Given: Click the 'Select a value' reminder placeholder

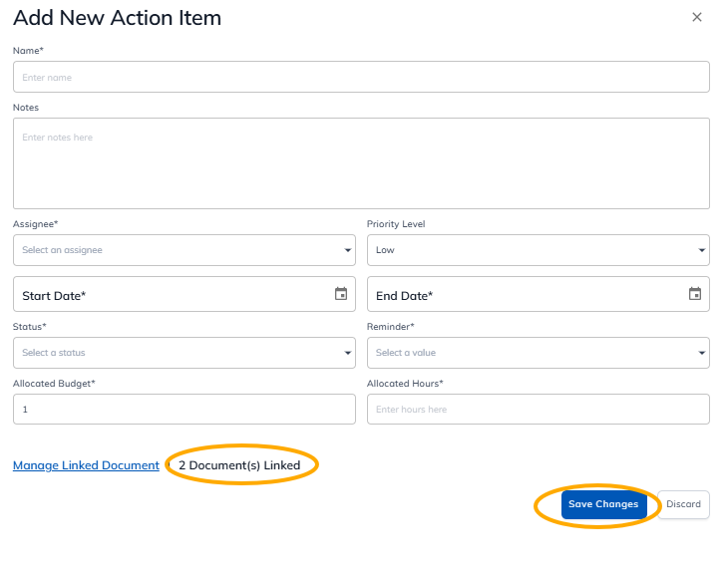Looking at the screenshot, I should pyautogui.click(x=406, y=353).
